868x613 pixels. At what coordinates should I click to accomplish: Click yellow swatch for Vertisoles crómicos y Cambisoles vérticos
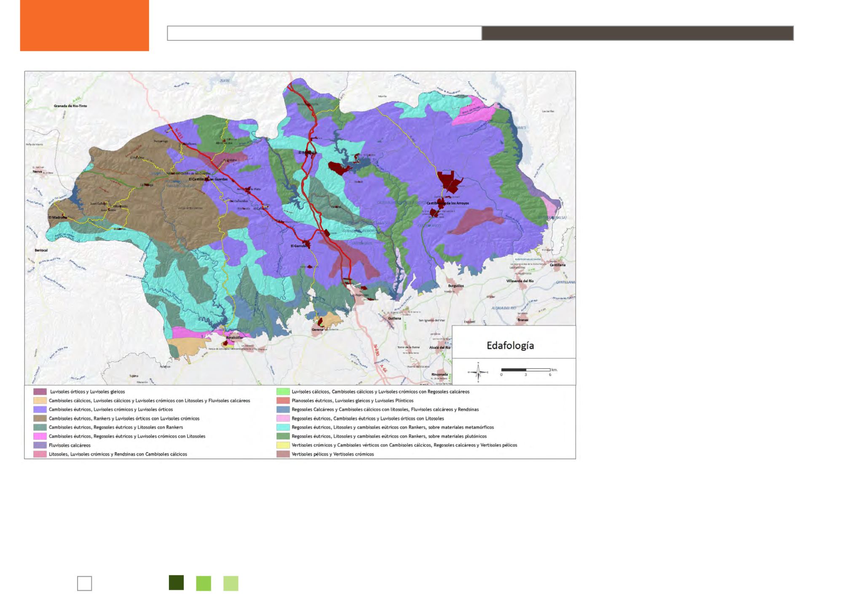pos(283,445)
